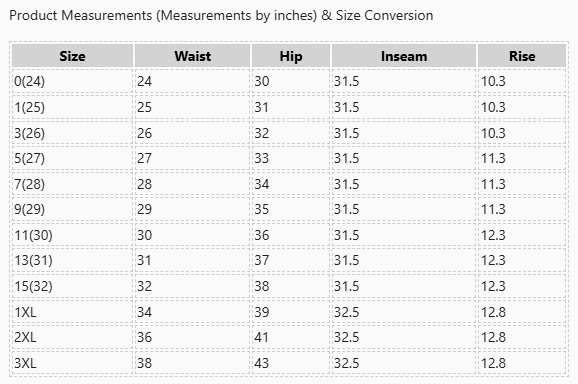Click the Inseam column header
Viewport: 578px width, 384px height.
404,56
